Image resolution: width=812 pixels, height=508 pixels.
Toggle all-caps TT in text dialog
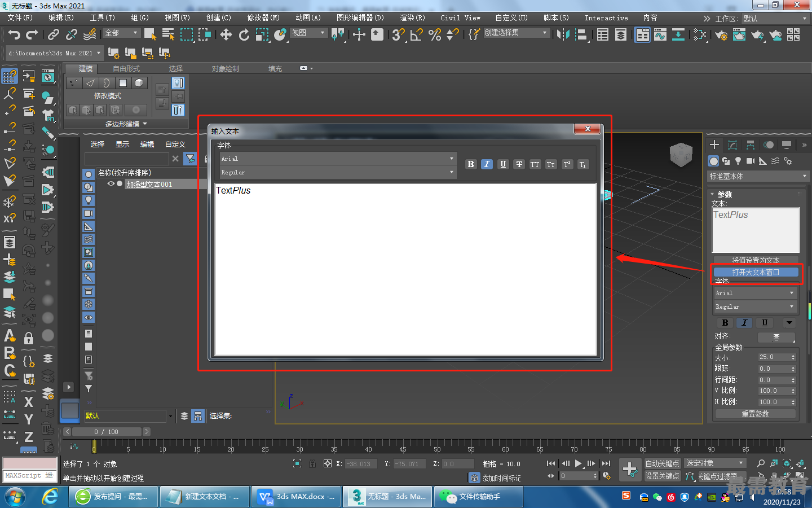pyautogui.click(x=535, y=164)
